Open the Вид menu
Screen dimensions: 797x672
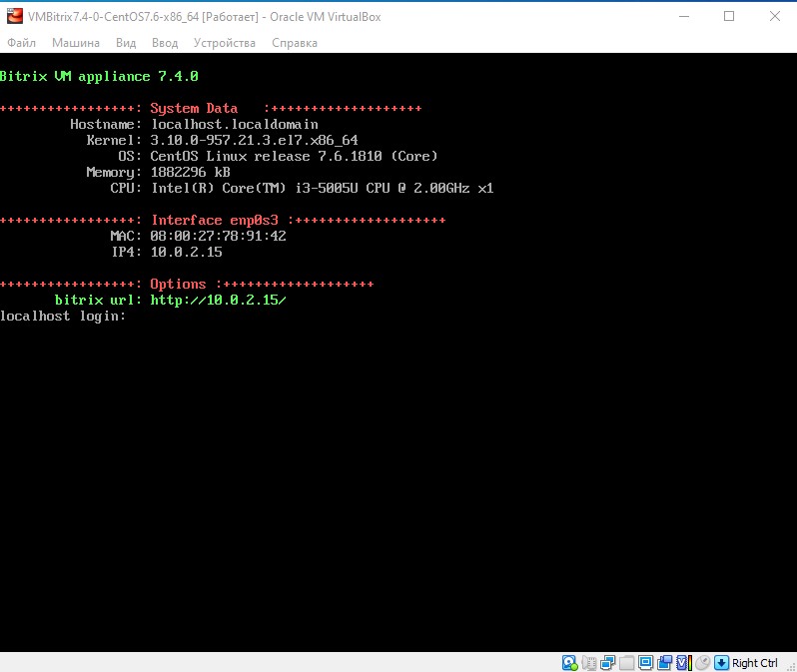tap(126, 43)
